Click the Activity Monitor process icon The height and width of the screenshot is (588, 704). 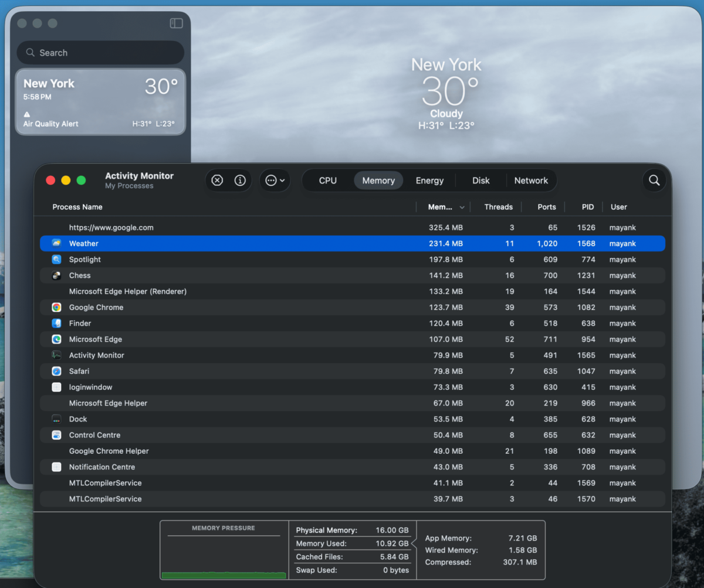click(56, 355)
